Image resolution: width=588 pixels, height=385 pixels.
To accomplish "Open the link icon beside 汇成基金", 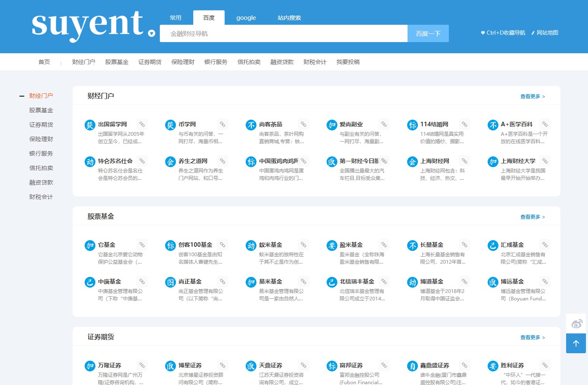I will (545, 245).
